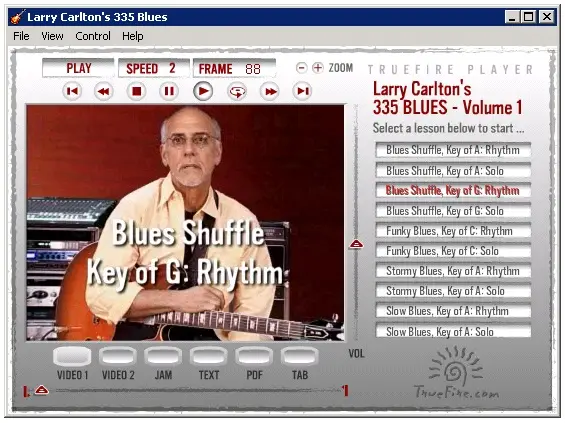
Task: Toggle the loop playback icon
Action: pos(237,92)
